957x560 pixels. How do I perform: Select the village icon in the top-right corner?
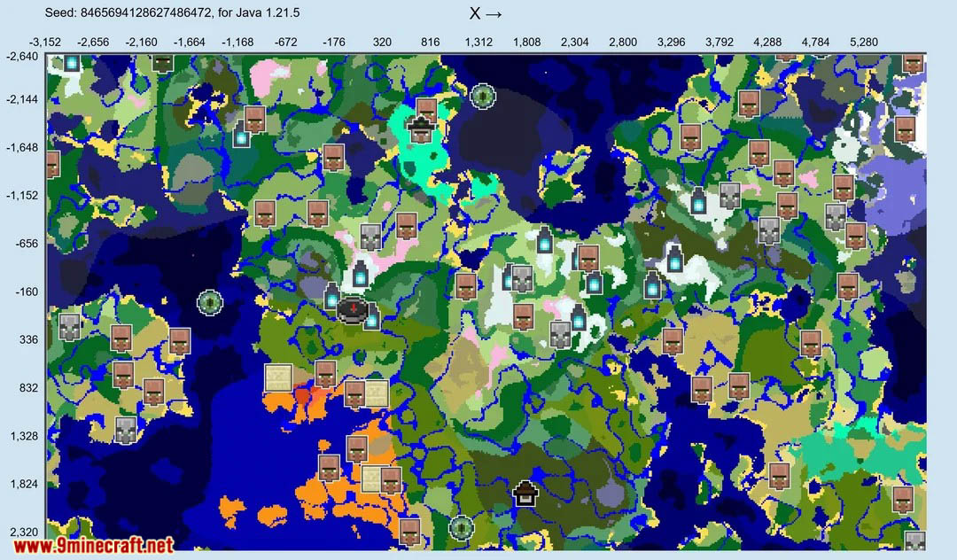914,64
